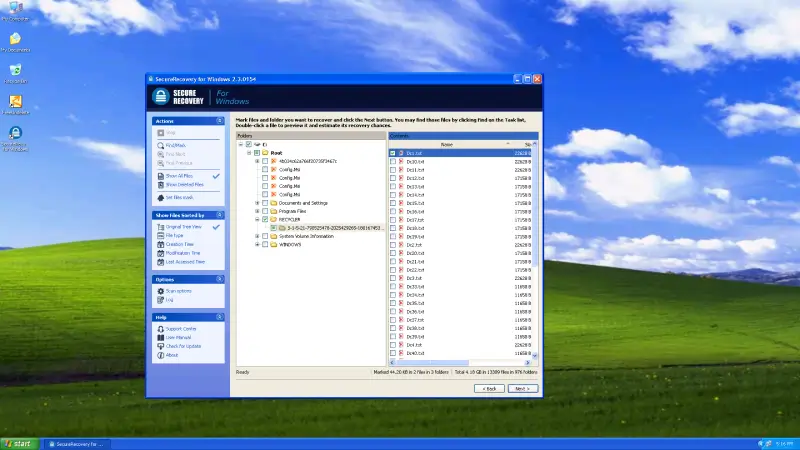This screenshot has width=800, height=450.
Task: Open Scan options gear icon
Action: (161, 291)
